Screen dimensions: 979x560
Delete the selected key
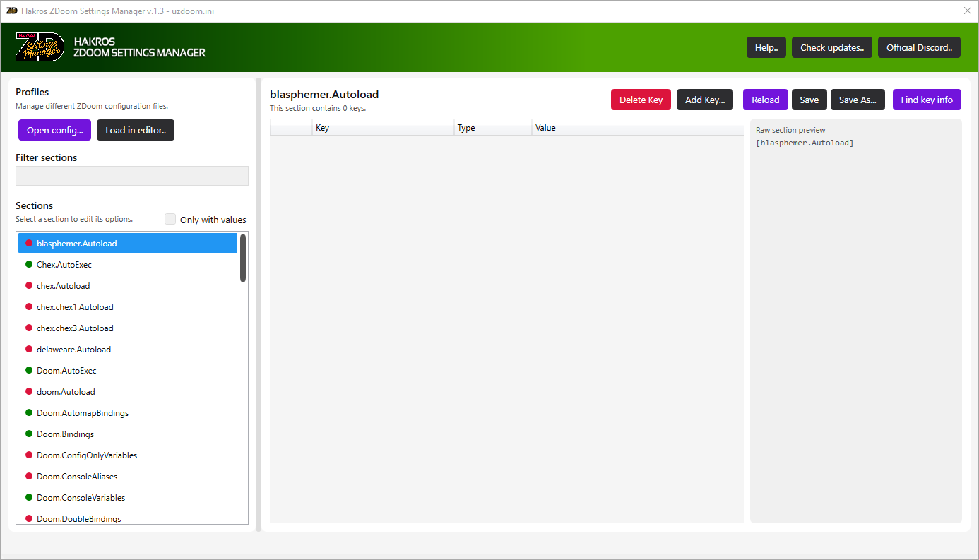[x=641, y=100]
